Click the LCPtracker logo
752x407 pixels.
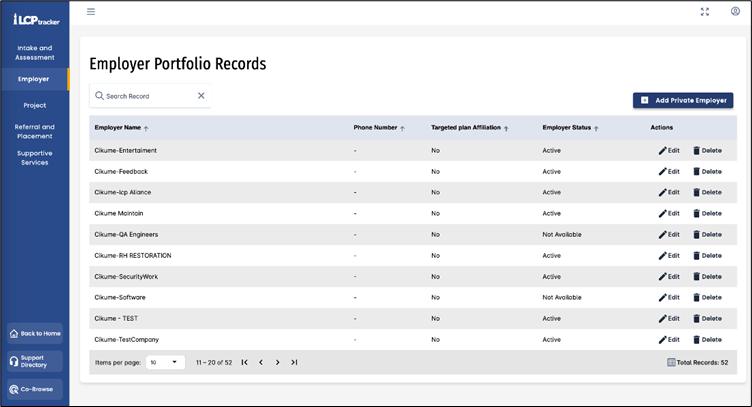tap(36, 20)
